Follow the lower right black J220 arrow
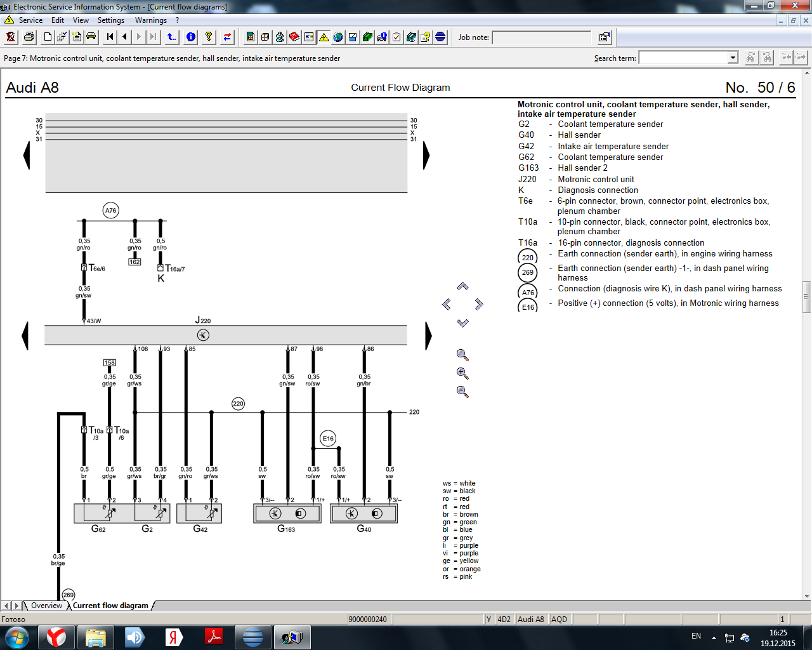Image resolution: width=812 pixels, height=650 pixels. pos(428,336)
